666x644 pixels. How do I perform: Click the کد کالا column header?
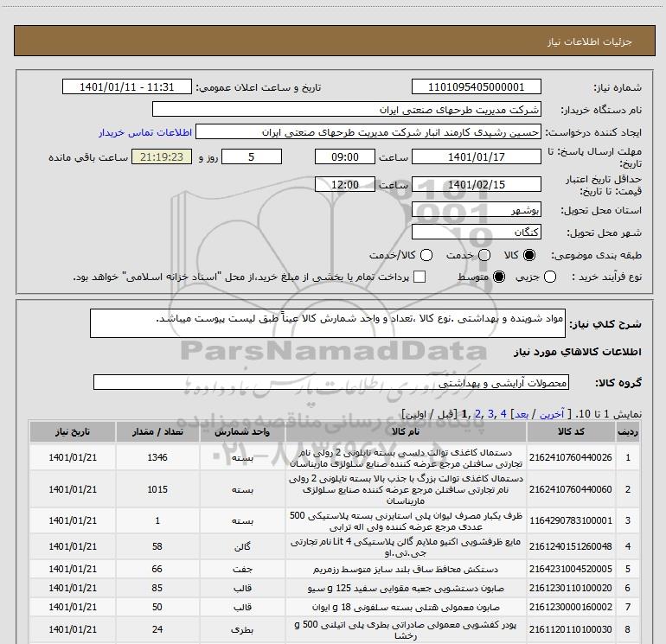(x=571, y=431)
